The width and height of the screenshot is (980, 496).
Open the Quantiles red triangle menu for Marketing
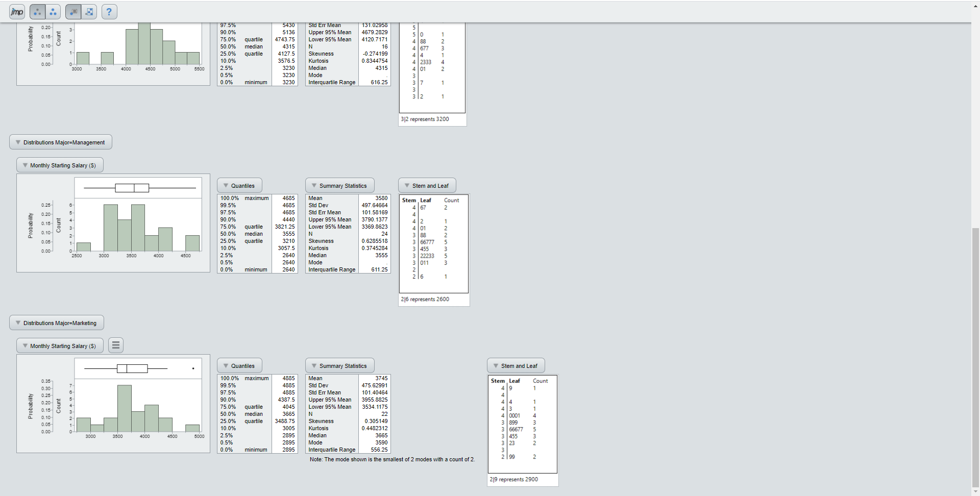click(x=226, y=365)
